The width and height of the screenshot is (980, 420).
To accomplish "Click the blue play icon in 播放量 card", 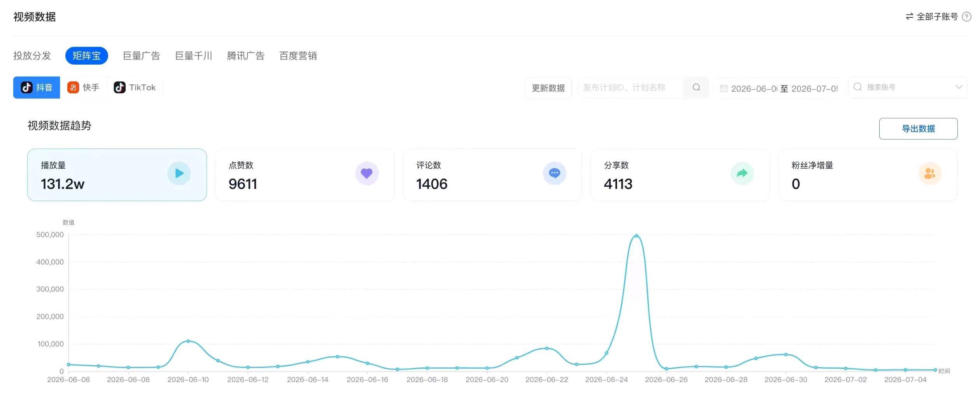I will pyautogui.click(x=179, y=173).
